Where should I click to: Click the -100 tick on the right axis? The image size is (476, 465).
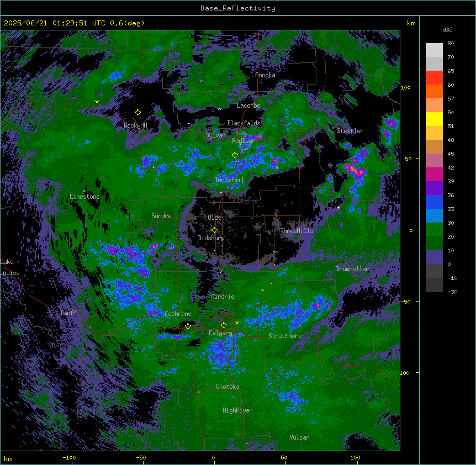404,373
